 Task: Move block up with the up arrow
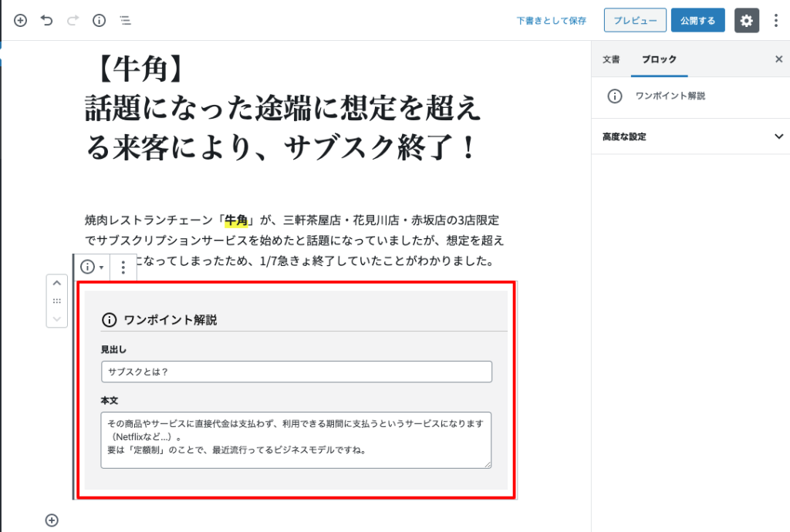coord(57,284)
